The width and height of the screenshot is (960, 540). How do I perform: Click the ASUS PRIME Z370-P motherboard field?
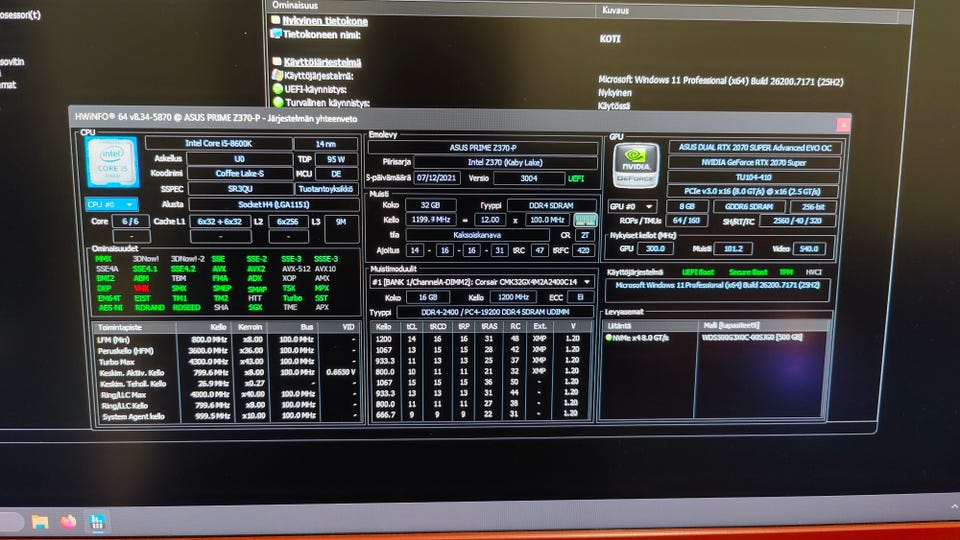pos(482,148)
